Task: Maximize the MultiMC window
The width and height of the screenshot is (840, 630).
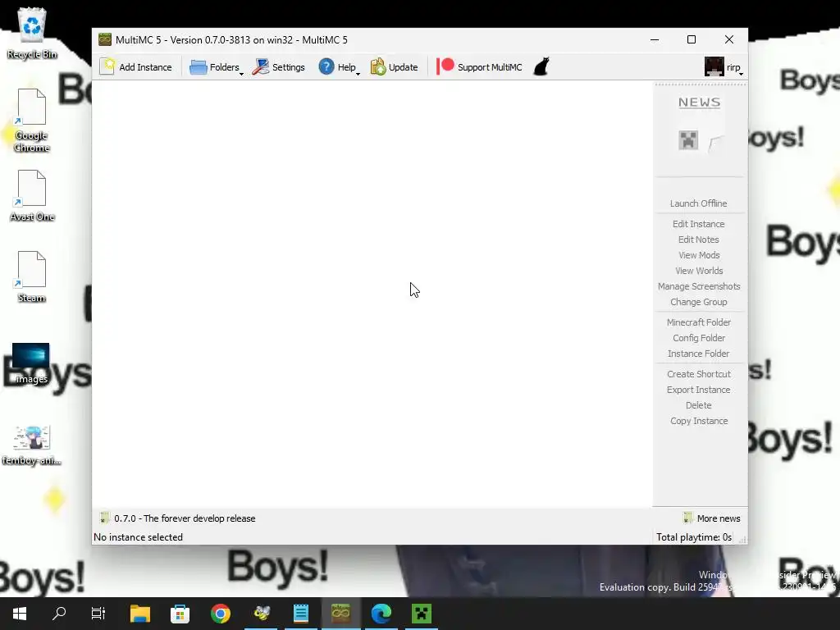Action: point(692,39)
